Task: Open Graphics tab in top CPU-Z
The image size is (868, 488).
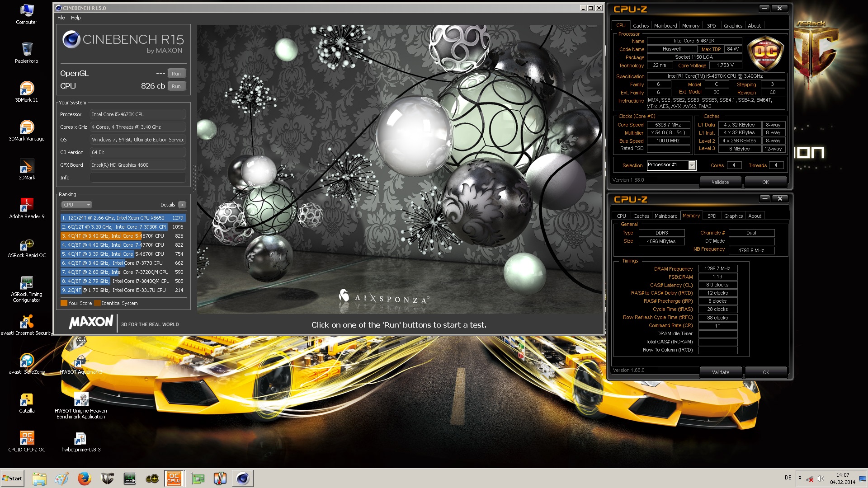Action: click(733, 26)
